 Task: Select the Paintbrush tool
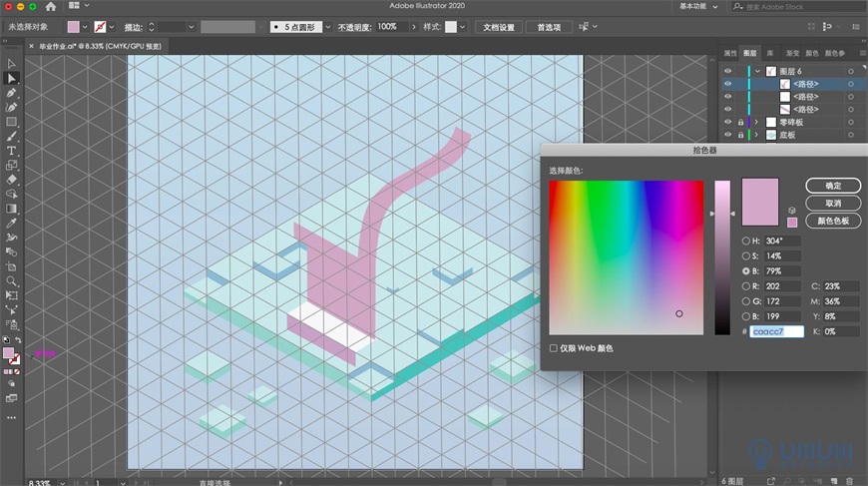pyautogui.click(x=11, y=136)
